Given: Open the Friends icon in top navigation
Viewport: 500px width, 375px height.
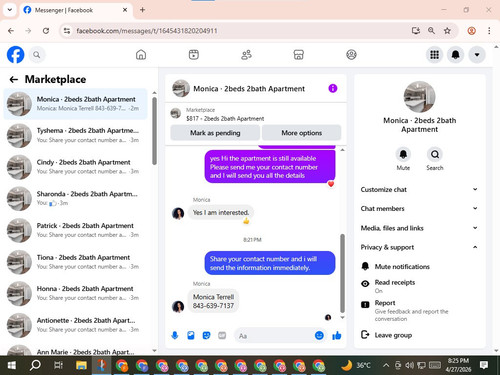Looking at the screenshot, I should (x=246, y=55).
